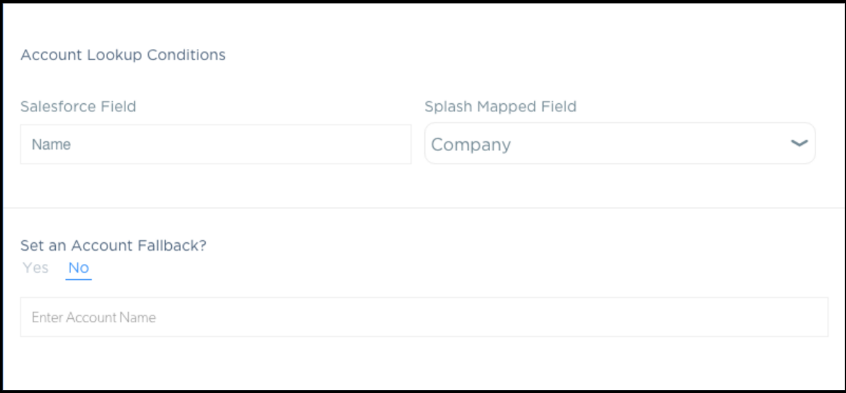This screenshot has width=846, height=393.
Task: Open the Splash Mapped Field dropdown
Action: point(620,144)
